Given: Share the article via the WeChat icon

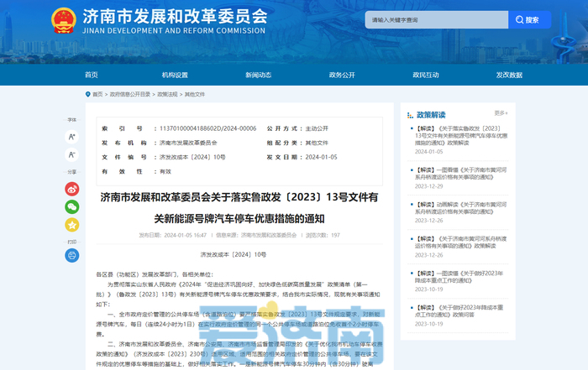Looking at the screenshot, I should [71, 206].
